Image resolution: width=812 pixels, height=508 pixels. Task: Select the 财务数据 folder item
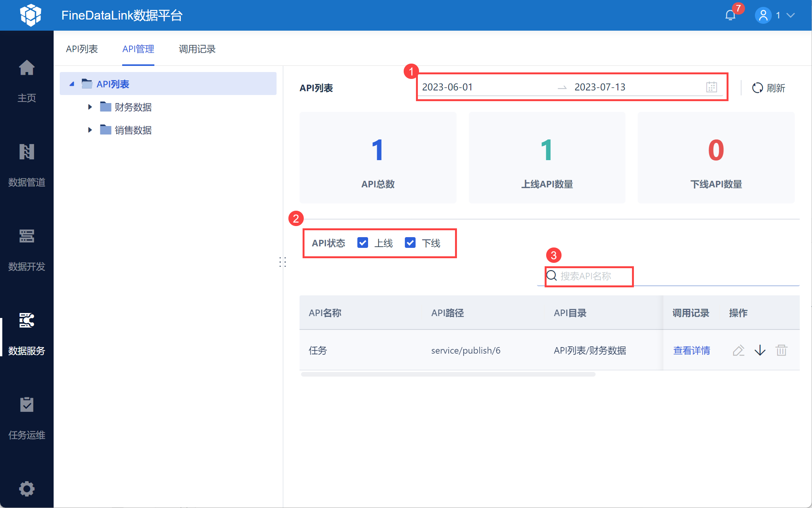click(x=133, y=107)
